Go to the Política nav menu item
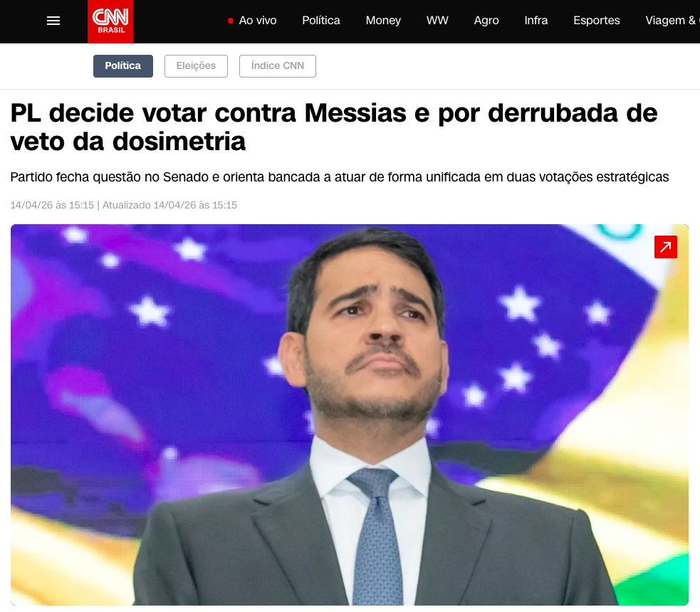The height and width of the screenshot is (612, 700). (321, 21)
